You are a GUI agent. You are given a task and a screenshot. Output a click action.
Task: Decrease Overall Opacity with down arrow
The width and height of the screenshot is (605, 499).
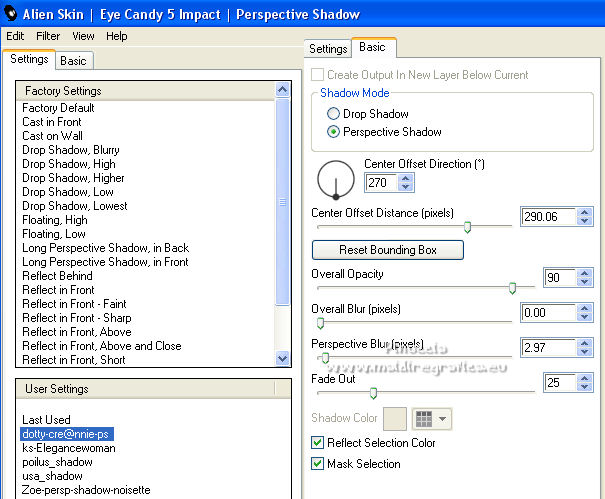[x=585, y=282]
